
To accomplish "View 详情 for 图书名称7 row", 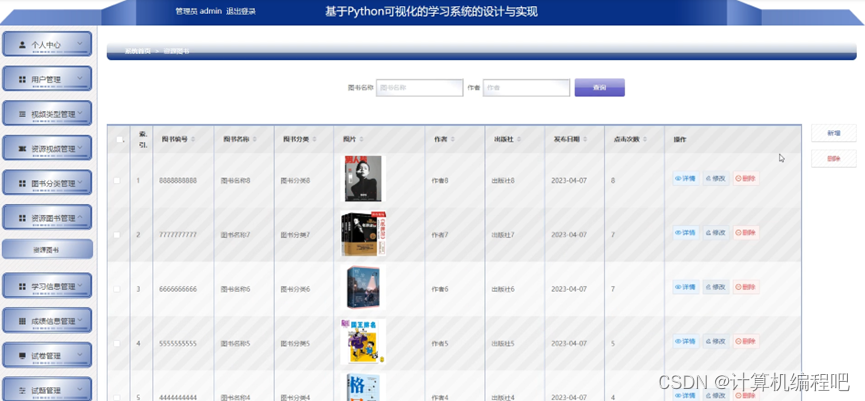I will pyautogui.click(x=686, y=233).
